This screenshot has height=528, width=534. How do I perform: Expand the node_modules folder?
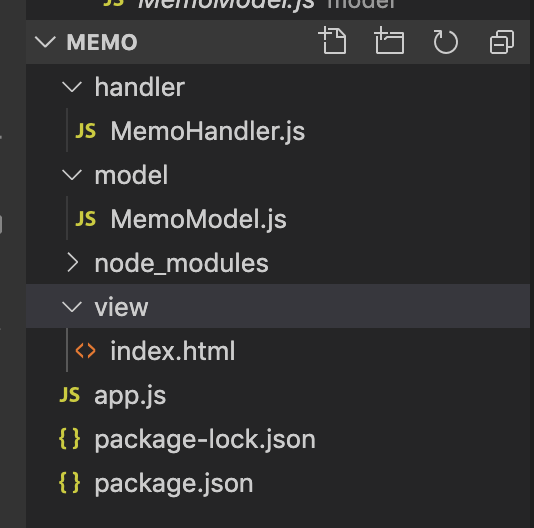tap(73, 263)
